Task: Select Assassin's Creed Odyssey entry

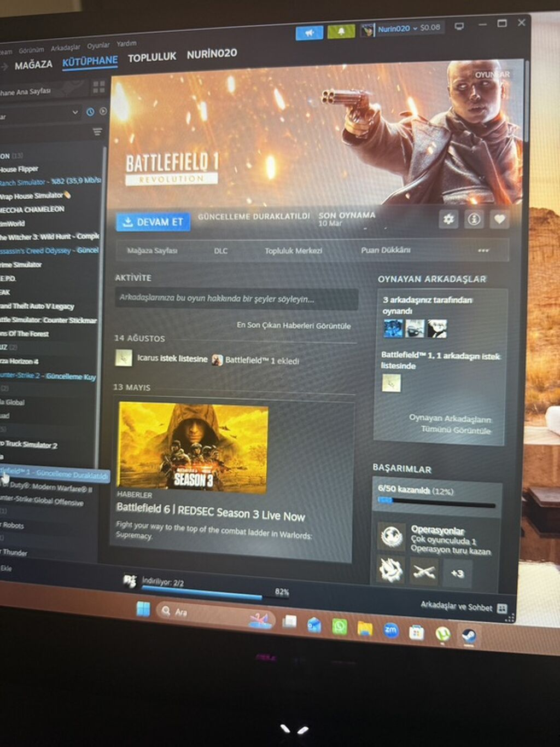Action: point(49,251)
